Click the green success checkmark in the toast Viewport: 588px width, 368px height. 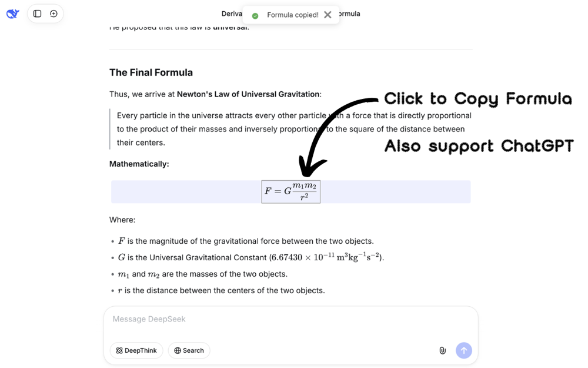[255, 15]
